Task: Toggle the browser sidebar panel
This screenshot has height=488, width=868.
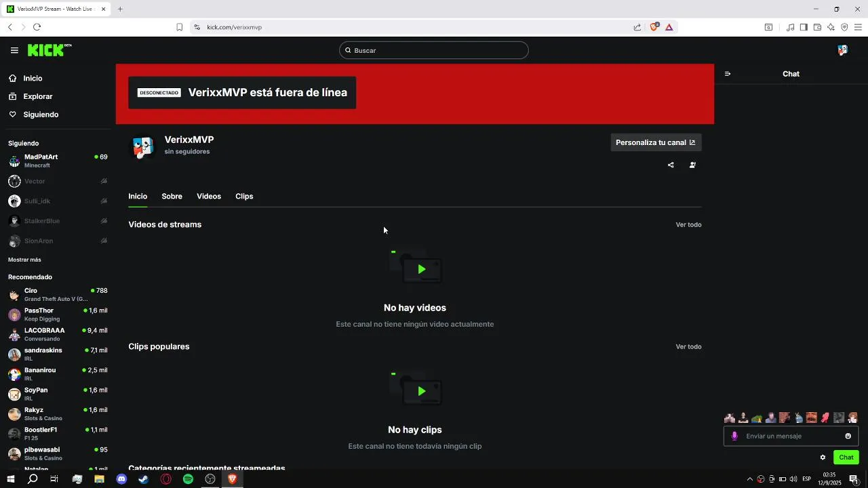Action: pyautogui.click(x=804, y=27)
